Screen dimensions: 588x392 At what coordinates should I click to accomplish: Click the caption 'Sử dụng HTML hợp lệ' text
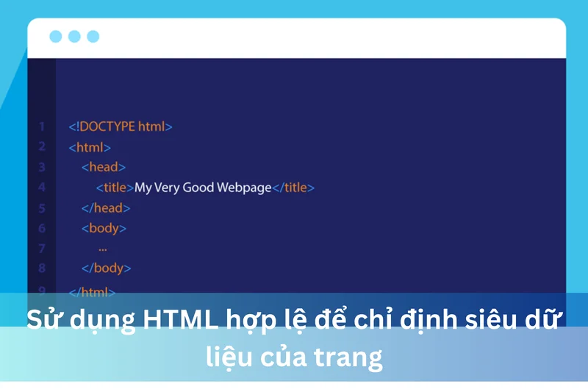[168, 321]
